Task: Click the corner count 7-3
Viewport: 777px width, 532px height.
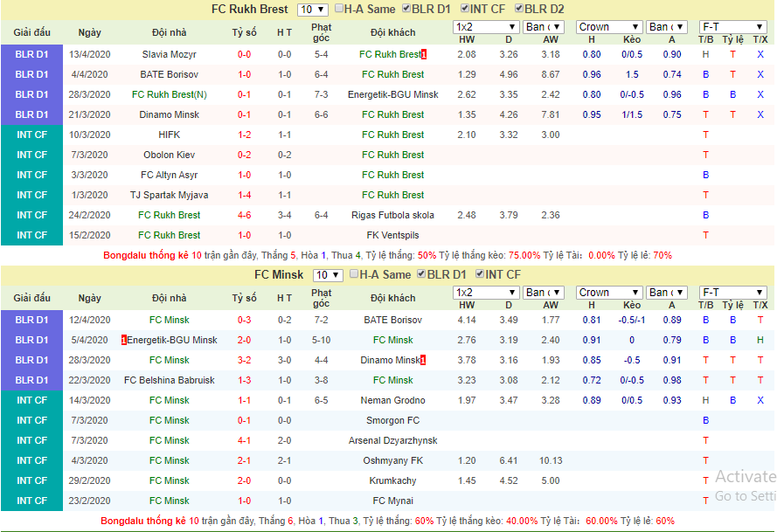Action: (x=321, y=94)
